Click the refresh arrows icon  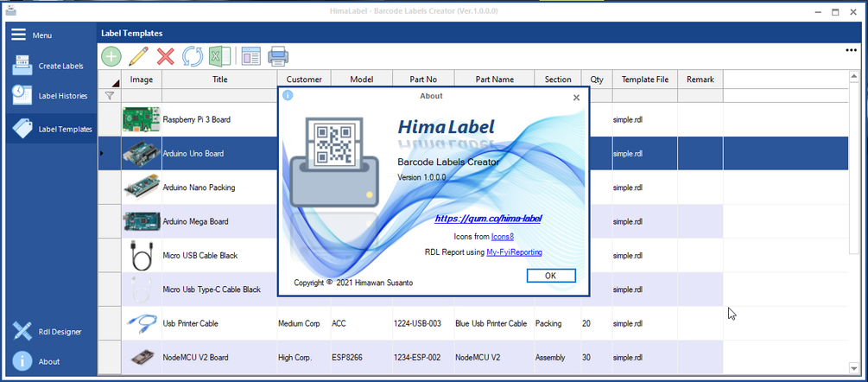point(193,56)
